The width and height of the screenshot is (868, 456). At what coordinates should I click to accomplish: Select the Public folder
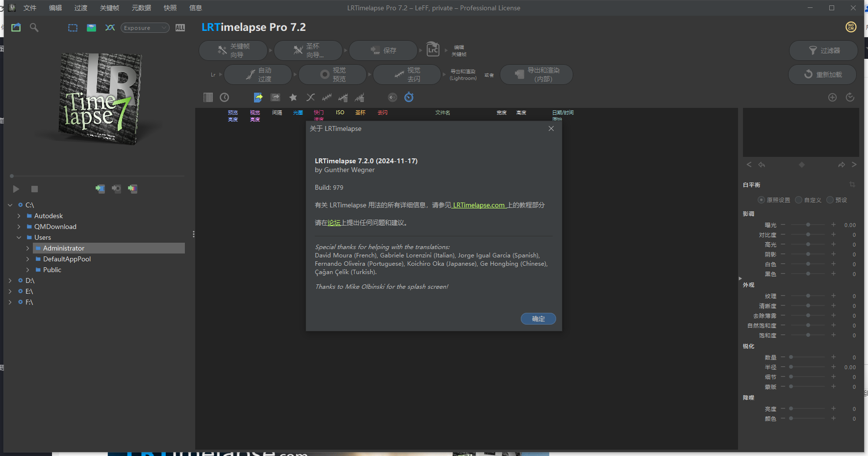[x=52, y=270]
